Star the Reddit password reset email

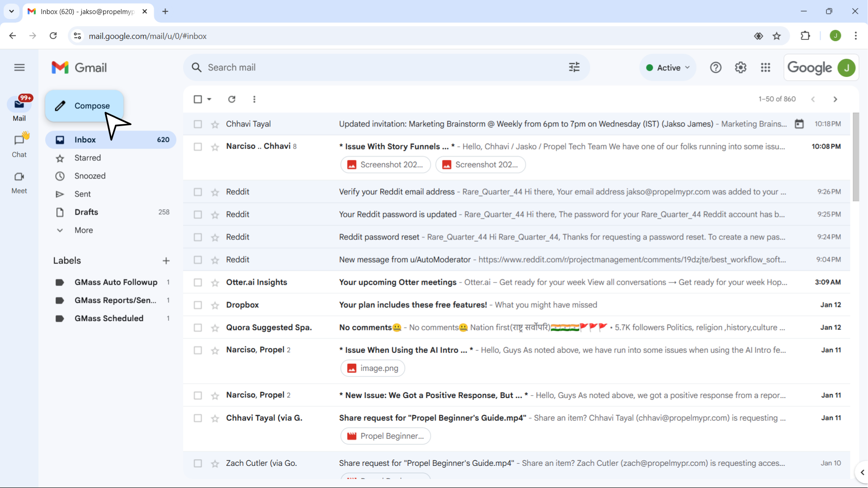(215, 237)
